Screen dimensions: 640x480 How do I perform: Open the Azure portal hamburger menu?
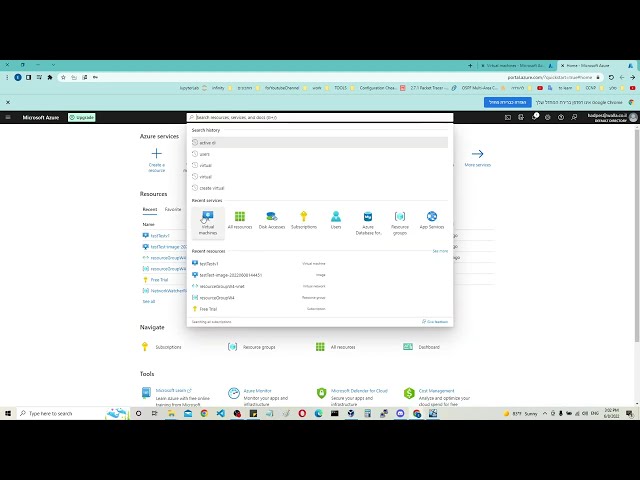pyautogui.click(x=8, y=117)
